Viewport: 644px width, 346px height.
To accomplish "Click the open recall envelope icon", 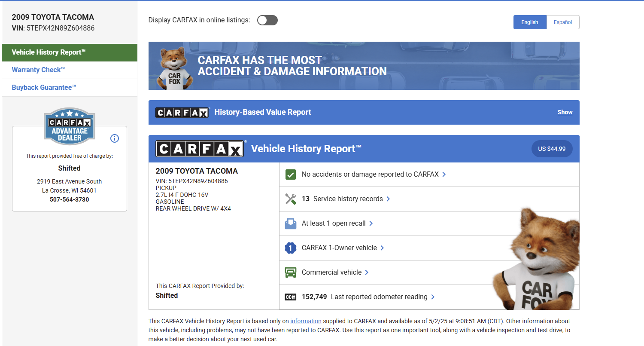I will [291, 224].
